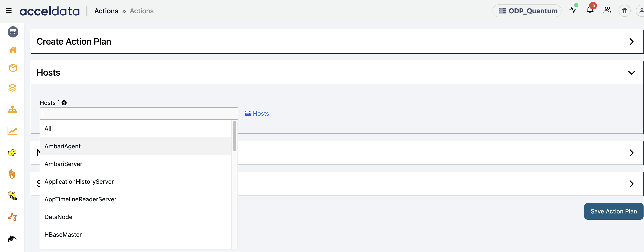This screenshot has height=252, width=644.
Task: Click the dropdown list scrollbar thumb
Action: pos(234,136)
